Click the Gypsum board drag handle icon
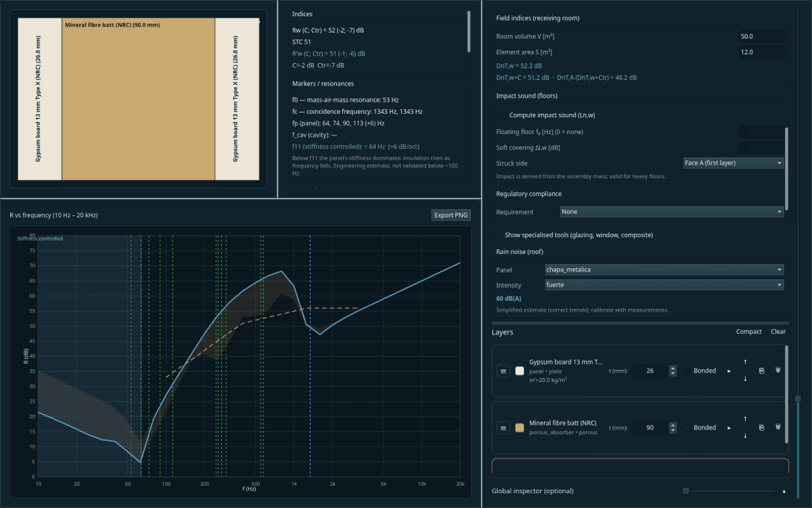Image resolution: width=812 pixels, height=508 pixels. click(x=503, y=371)
